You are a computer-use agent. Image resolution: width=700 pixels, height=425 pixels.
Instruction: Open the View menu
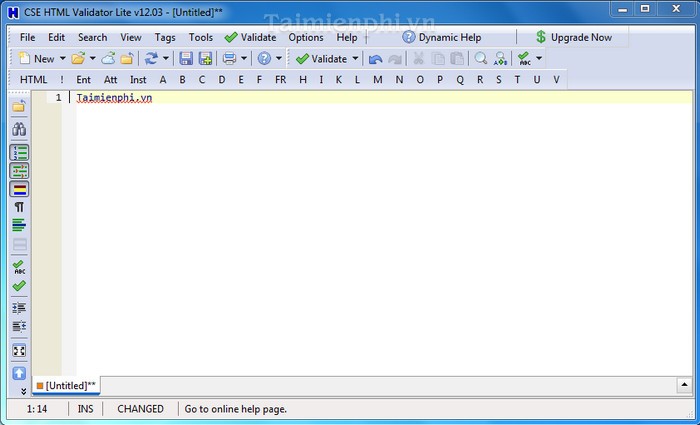131,38
